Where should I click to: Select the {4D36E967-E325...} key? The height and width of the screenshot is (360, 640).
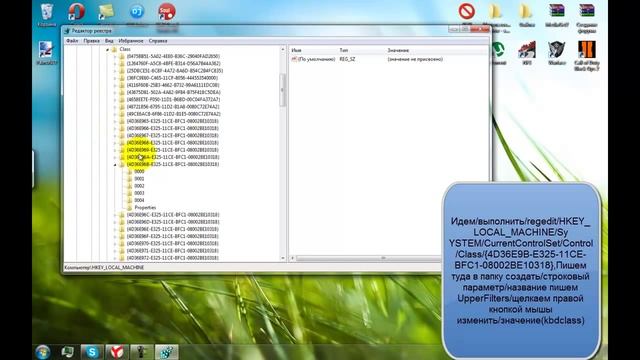click(173, 136)
